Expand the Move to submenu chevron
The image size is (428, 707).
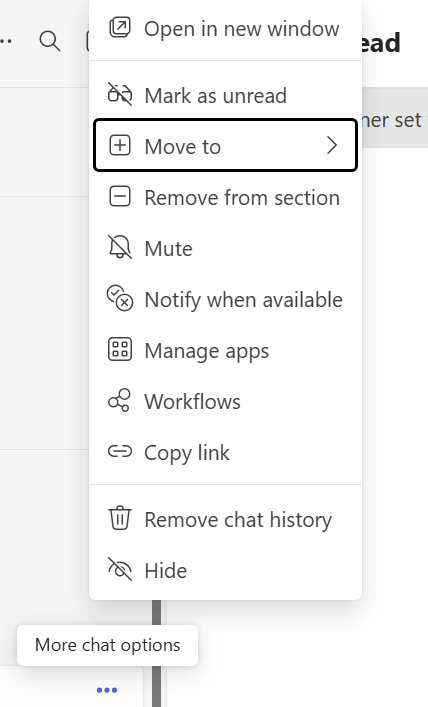coord(332,146)
